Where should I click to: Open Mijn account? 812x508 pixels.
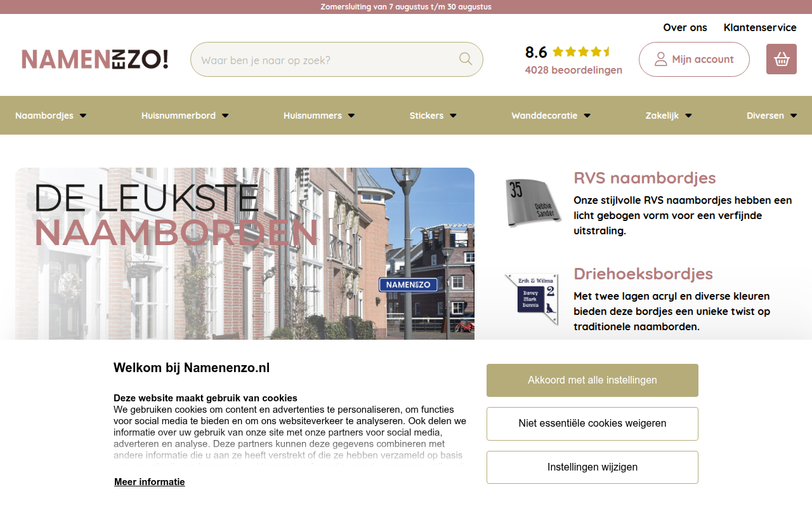click(x=694, y=59)
